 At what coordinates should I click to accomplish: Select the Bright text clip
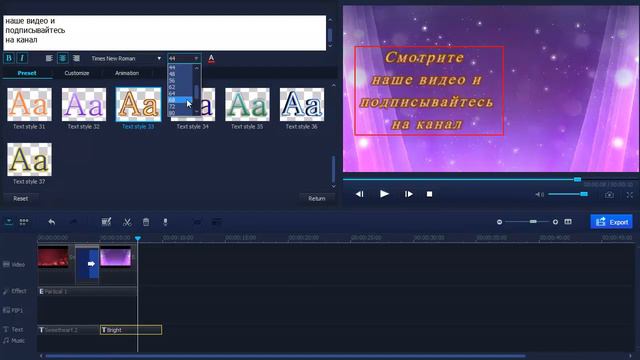point(131,330)
